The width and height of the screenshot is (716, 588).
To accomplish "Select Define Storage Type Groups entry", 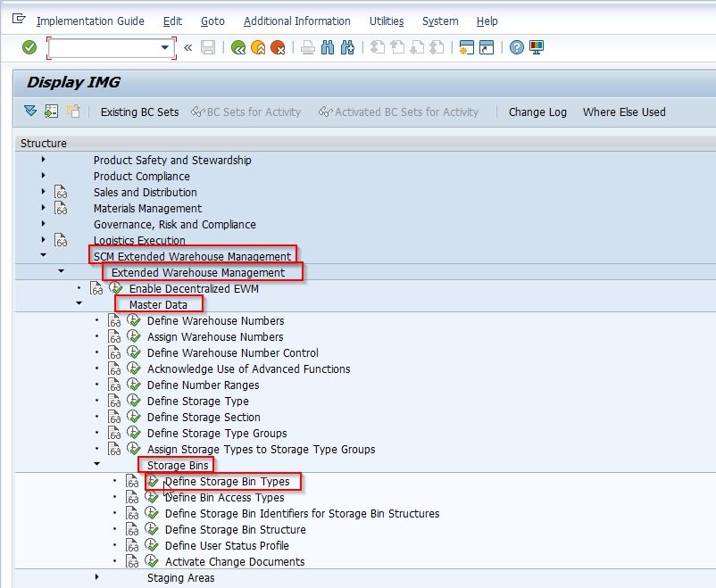I will point(217,433).
